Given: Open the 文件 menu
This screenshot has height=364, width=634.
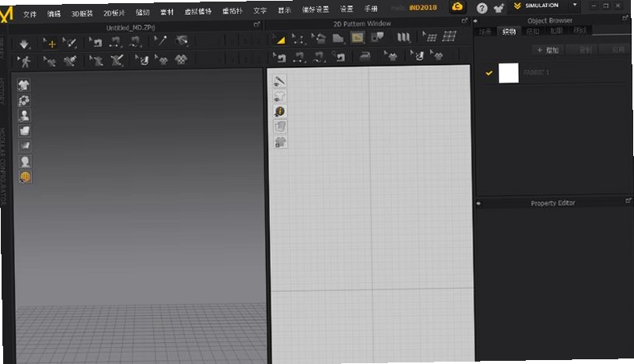Looking at the screenshot, I should click(x=29, y=14).
